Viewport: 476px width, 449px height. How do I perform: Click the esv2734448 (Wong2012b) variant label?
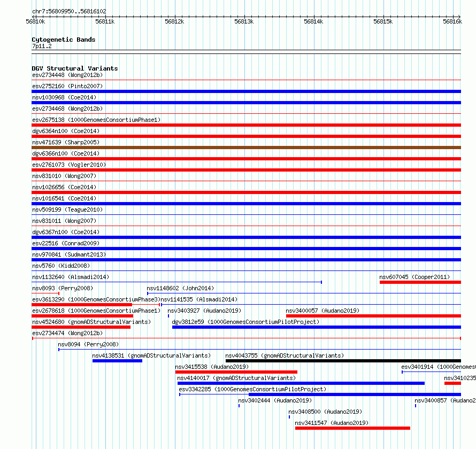click(67, 75)
